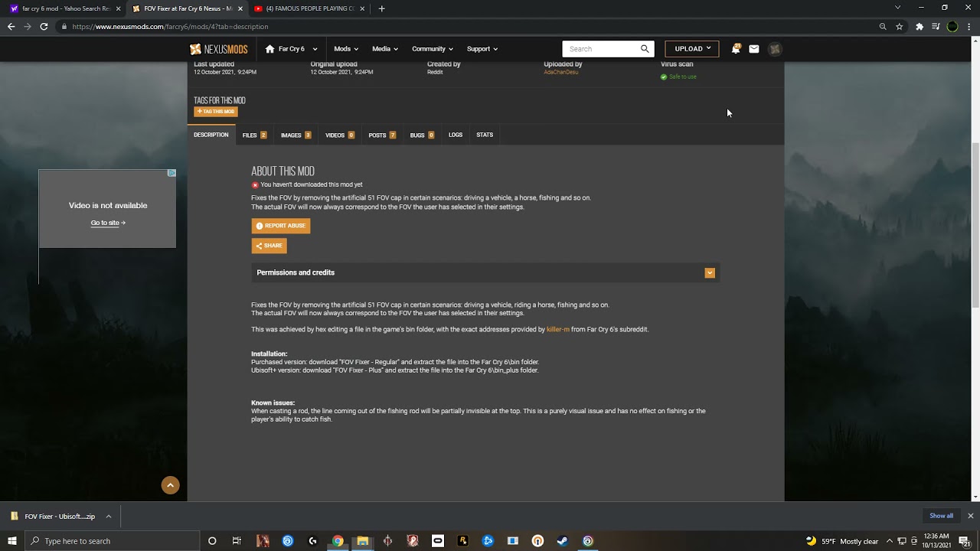Open File Explorer from the taskbar
This screenshot has width=980, height=551.
pyautogui.click(x=362, y=541)
